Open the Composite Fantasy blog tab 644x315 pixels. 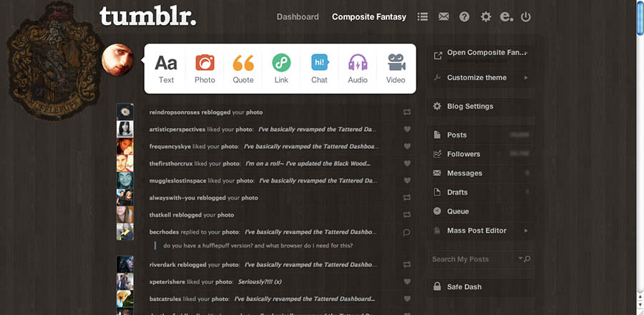pos(369,17)
